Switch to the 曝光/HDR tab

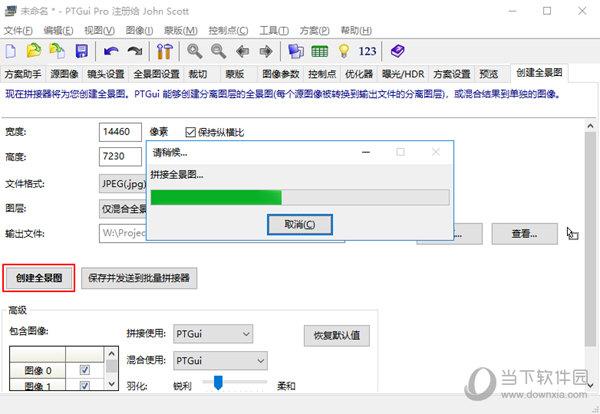(403, 74)
